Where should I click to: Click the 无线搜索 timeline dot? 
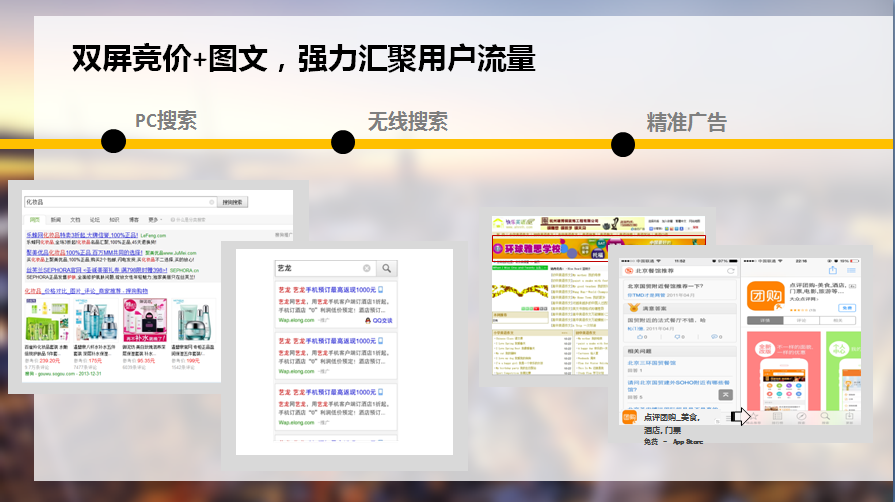click(342, 142)
